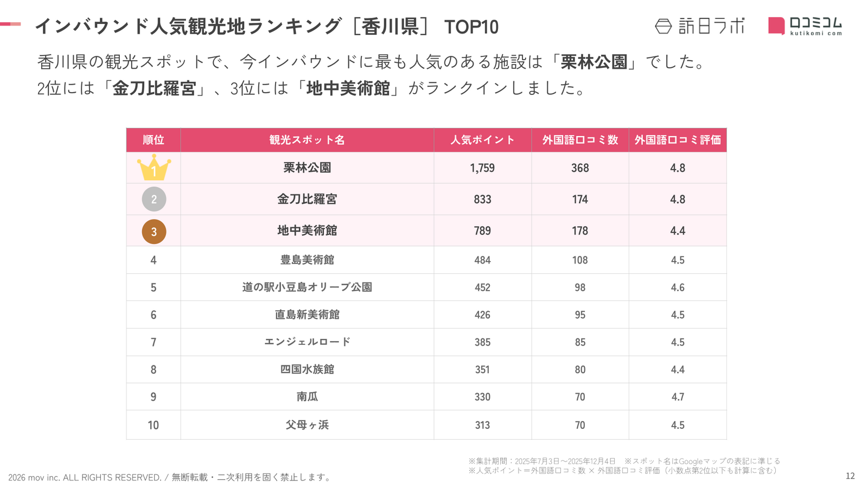Click the 口コミコム logo
The height and width of the screenshot is (488, 868).
pyautogui.click(x=805, y=26)
